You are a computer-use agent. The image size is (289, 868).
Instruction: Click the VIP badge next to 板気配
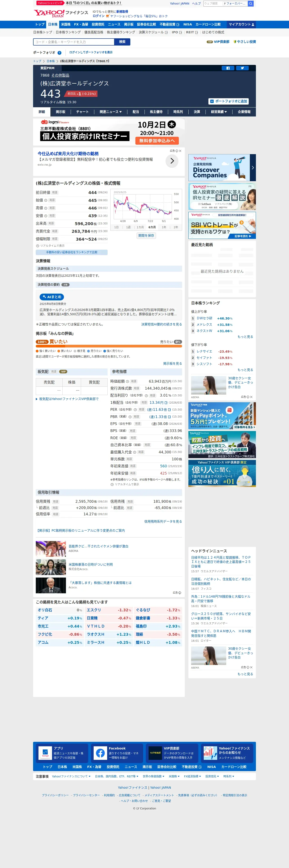(x=63, y=372)
